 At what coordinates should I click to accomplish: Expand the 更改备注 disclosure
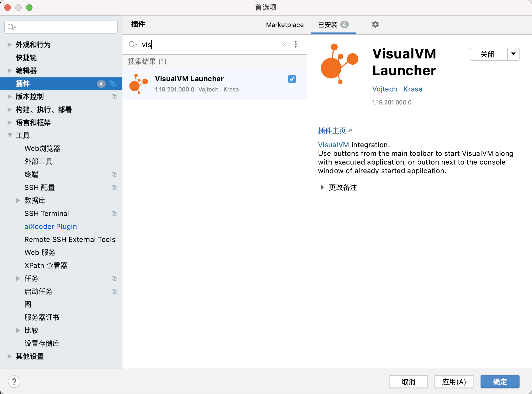tap(322, 188)
